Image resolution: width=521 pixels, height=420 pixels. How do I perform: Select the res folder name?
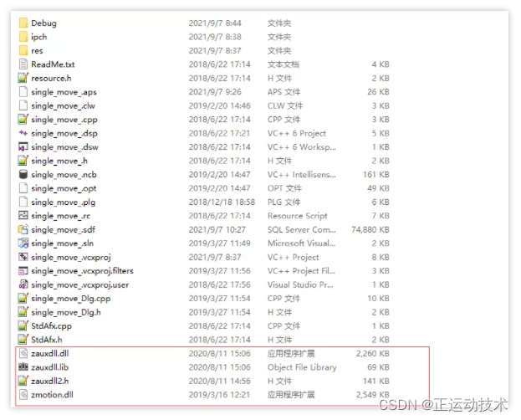pyautogui.click(x=37, y=50)
